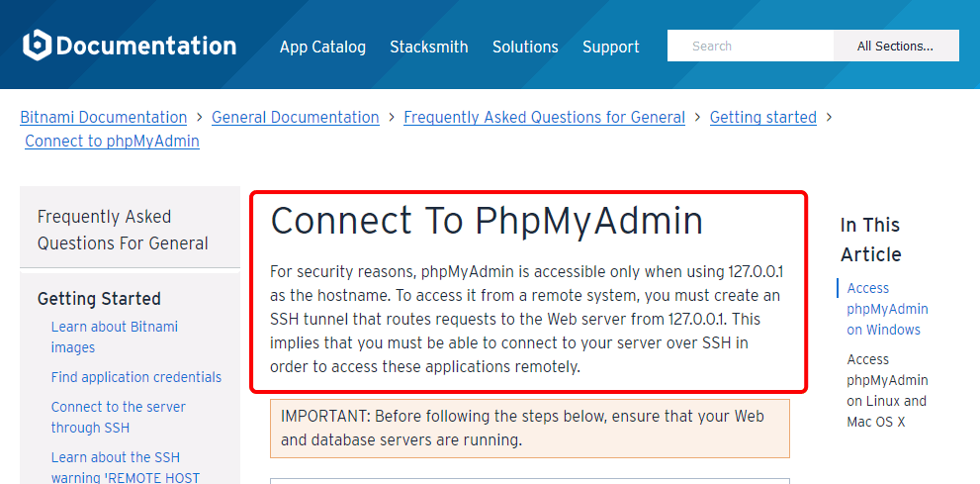Image resolution: width=980 pixels, height=484 pixels.
Task: Click the Connect To PhpMyAdmin page title
Action: coord(487,220)
